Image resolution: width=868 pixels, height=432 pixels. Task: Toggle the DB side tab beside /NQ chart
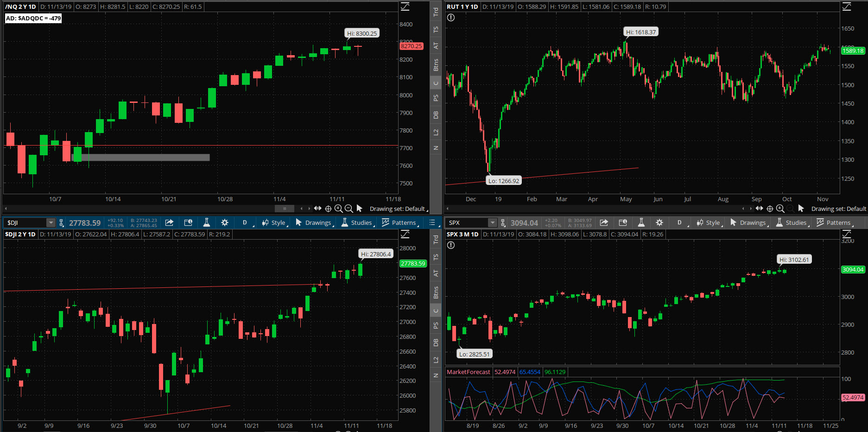pos(436,115)
